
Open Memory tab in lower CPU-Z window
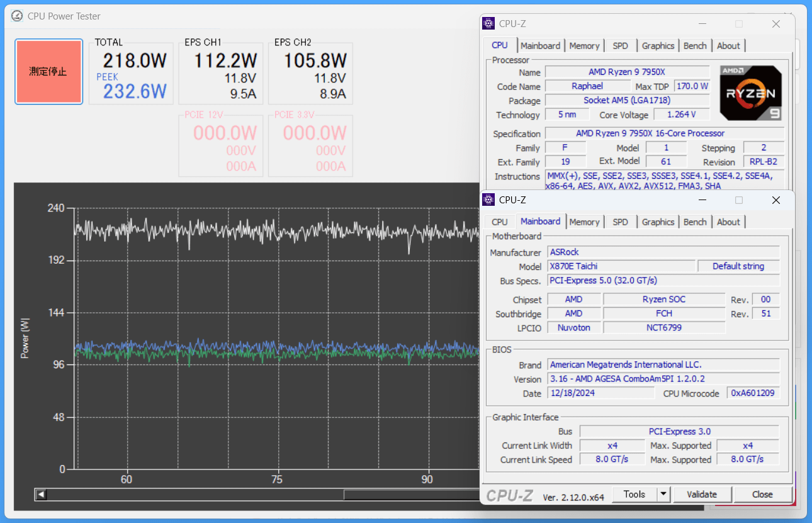coord(584,222)
